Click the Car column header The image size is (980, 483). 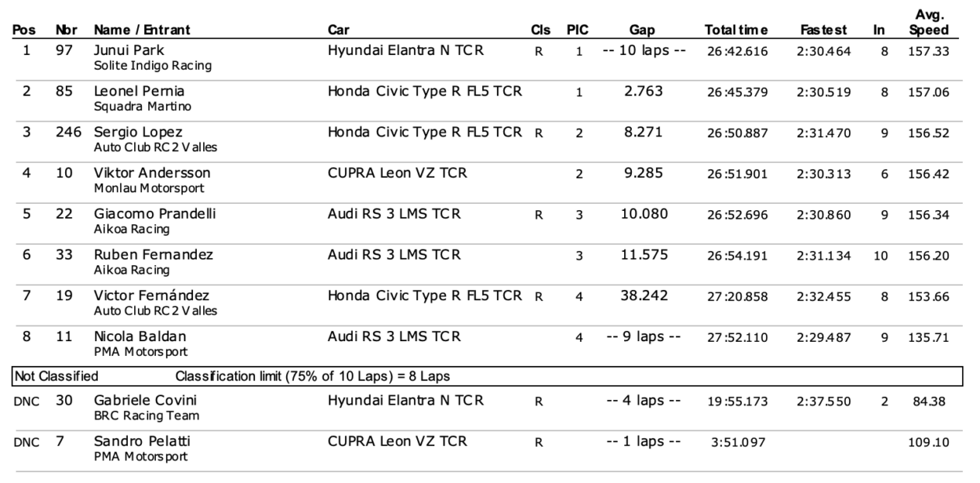point(339,31)
